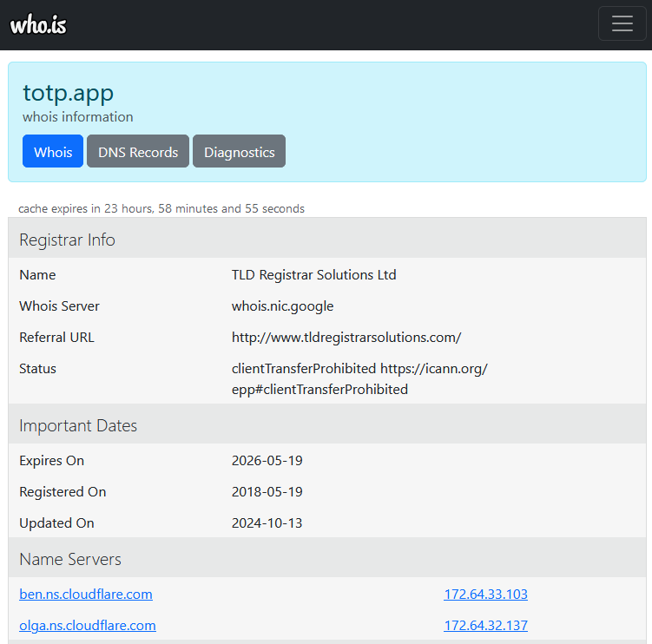The image size is (652, 644).
Task: Click the 'Status' row label
Action: (x=37, y=369)
